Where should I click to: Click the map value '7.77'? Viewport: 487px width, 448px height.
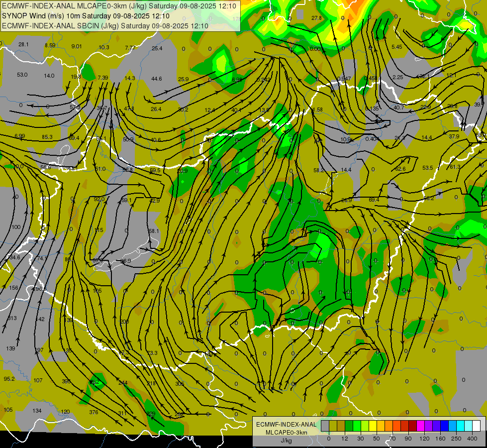(x=130, y=48)
